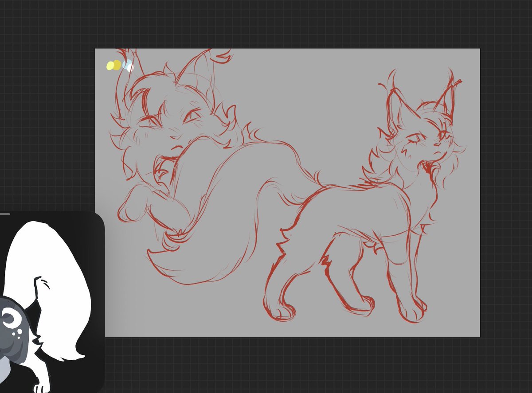Tap the grab handle of the reference window
This screenshot has height=393, width=532.
point(4,214)
